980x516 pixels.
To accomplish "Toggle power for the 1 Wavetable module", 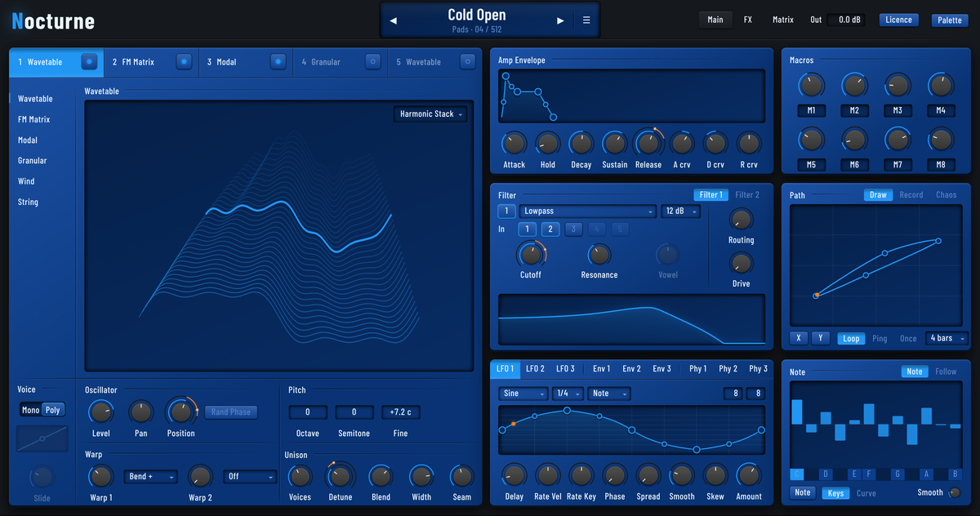I will pos(89,61).
